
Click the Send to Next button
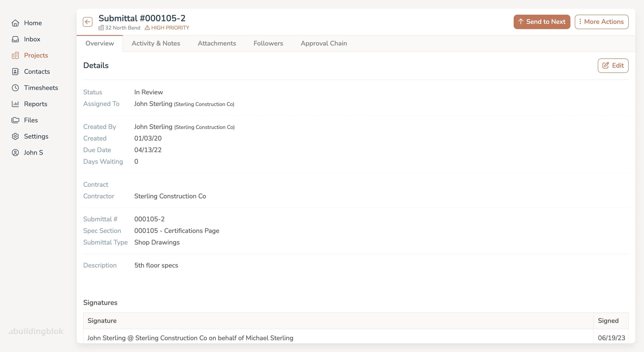tap(541, 22)
